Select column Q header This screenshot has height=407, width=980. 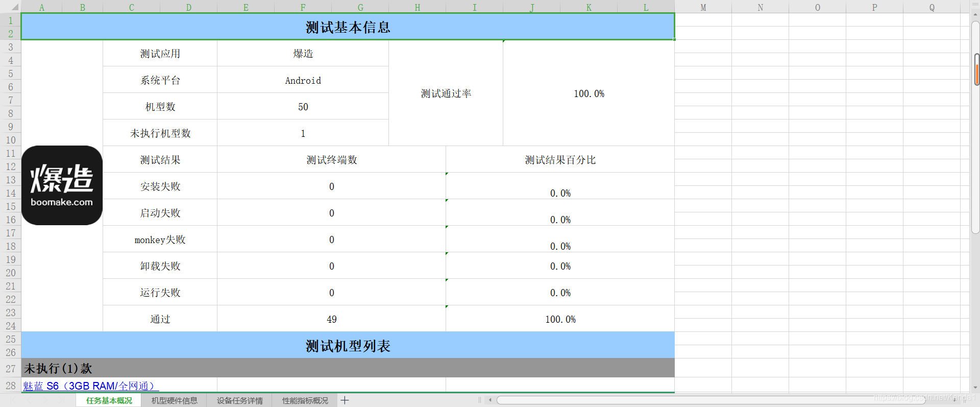932,7
